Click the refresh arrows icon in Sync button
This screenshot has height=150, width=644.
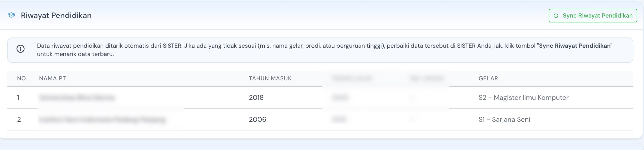point(556,16)
